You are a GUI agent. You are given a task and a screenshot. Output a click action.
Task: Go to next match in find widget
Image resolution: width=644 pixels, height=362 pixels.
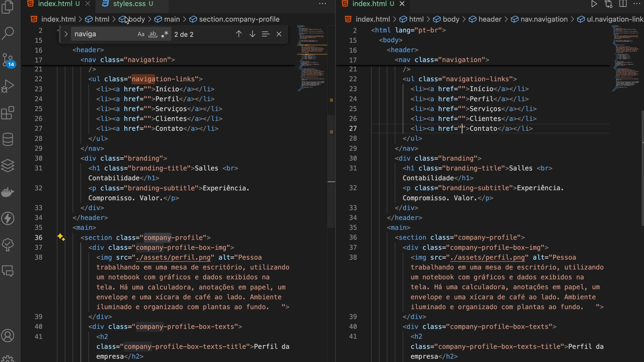[x=252, y=34]
